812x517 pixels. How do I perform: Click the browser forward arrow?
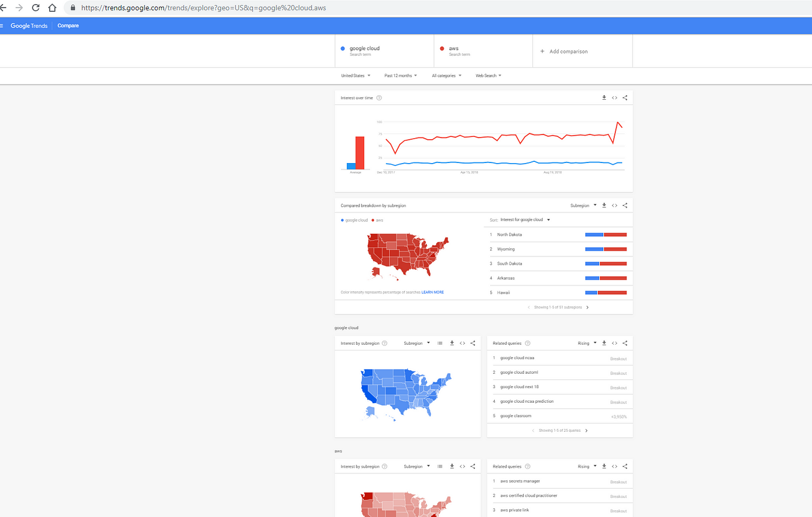(19, 8)
